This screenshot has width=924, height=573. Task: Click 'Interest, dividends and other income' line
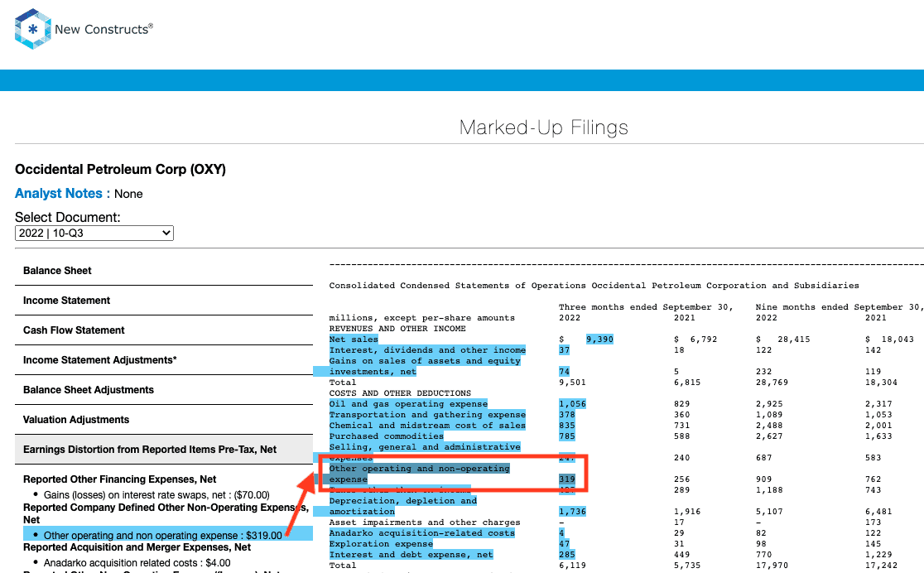click(427, 350)
